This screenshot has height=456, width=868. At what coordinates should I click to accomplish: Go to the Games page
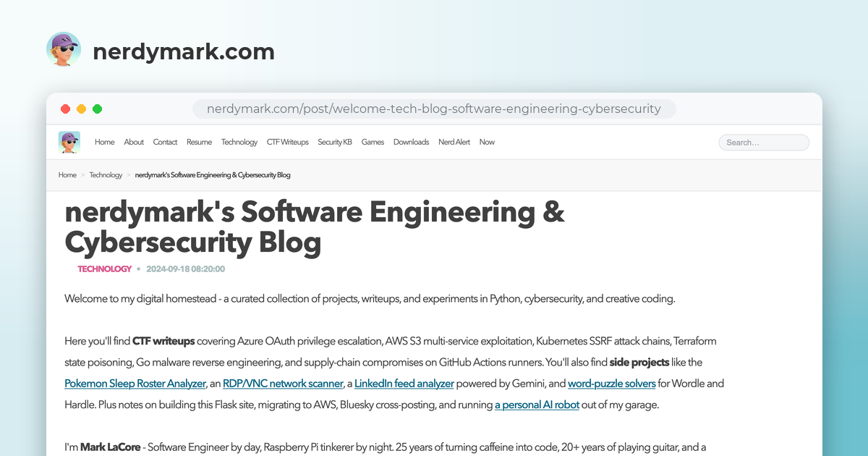tap(373, 142)
